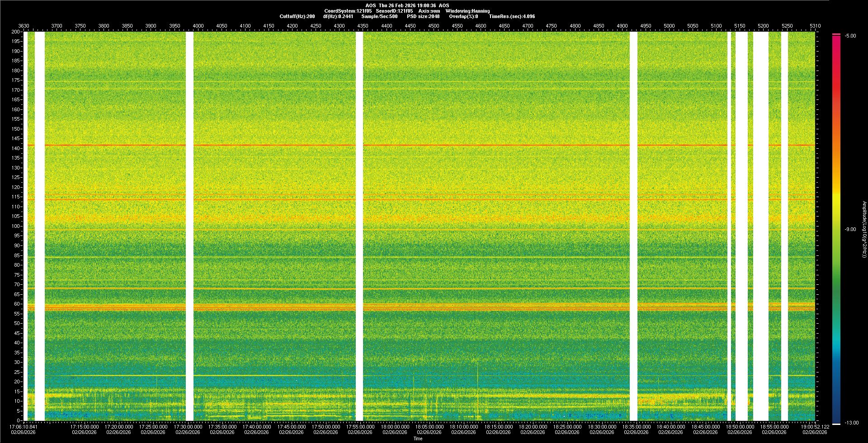
Task: Click the 5000 tick on the top axis
Action: tap(669, 26)
